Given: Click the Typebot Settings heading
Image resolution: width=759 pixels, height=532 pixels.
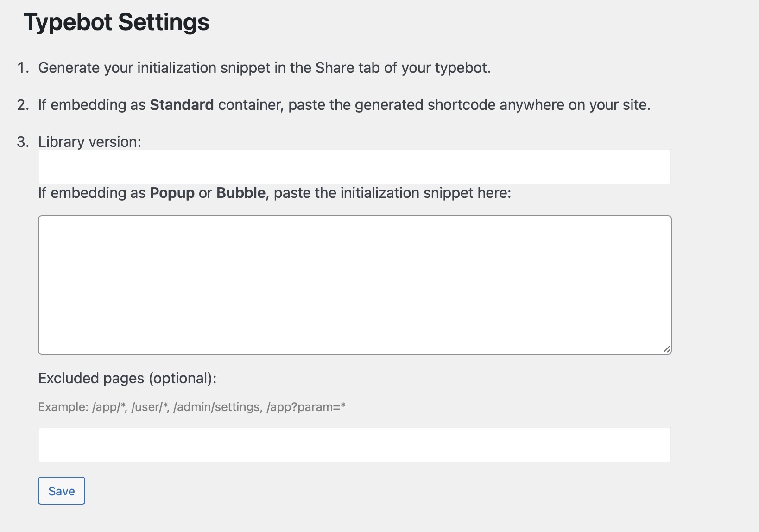Looking at the screenshot, I should (x=116, y=22).
